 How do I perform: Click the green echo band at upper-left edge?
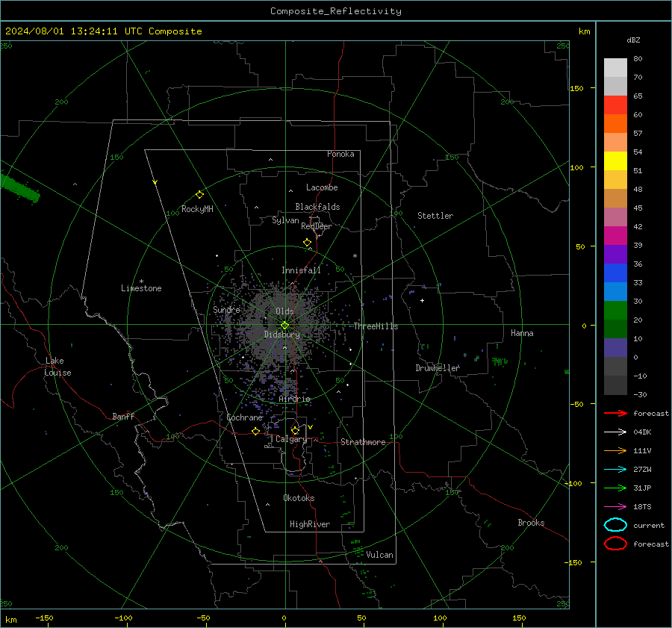[x=19, y=189]
